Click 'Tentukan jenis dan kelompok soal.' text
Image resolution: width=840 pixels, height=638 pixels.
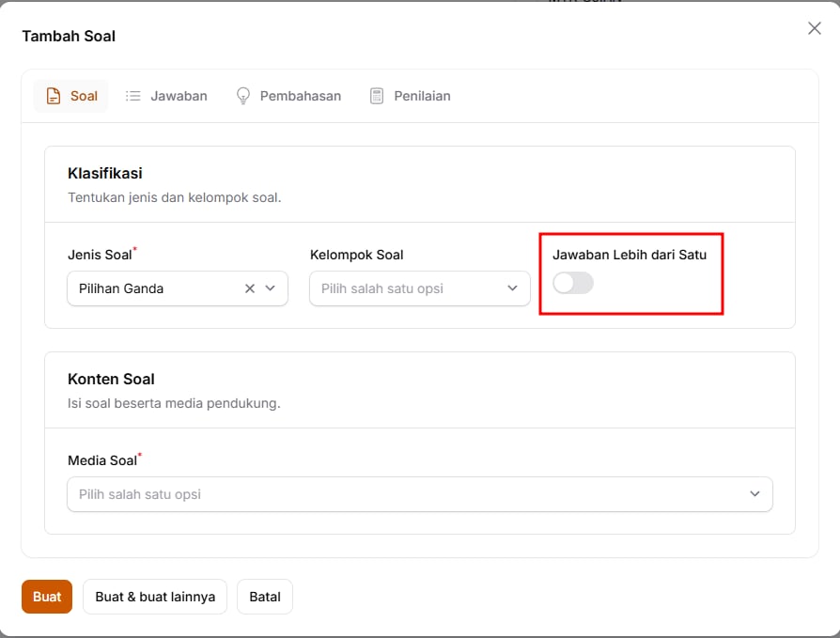(x=174, y=197)
